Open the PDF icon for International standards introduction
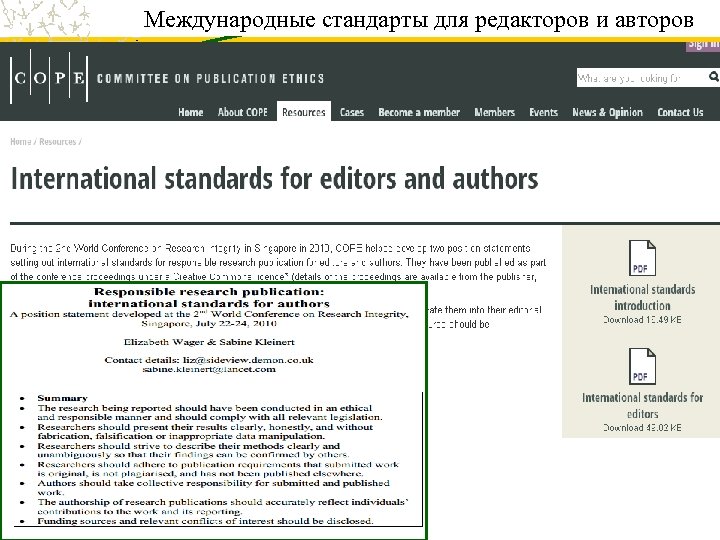720x540 pixels. click(642, 258)
